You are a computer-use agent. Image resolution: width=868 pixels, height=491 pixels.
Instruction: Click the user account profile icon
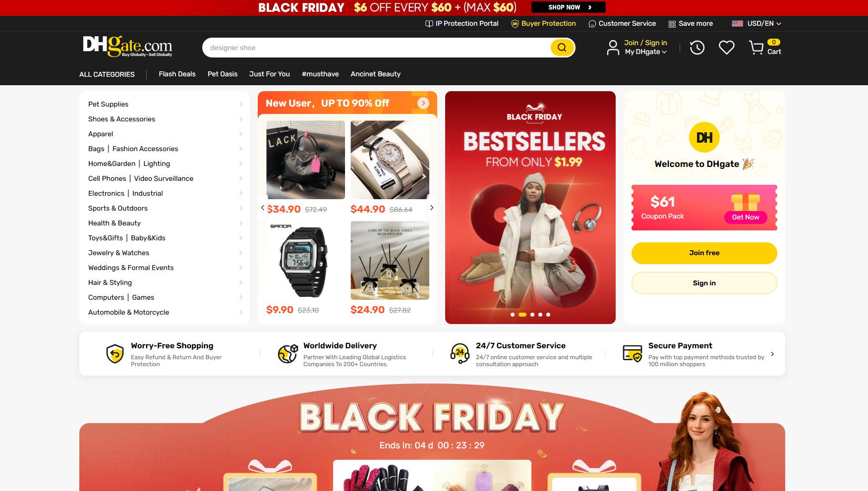point(613,48)
